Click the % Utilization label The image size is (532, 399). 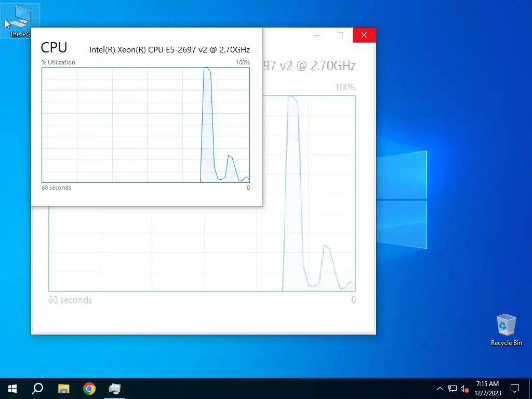[x=58, y=62]
